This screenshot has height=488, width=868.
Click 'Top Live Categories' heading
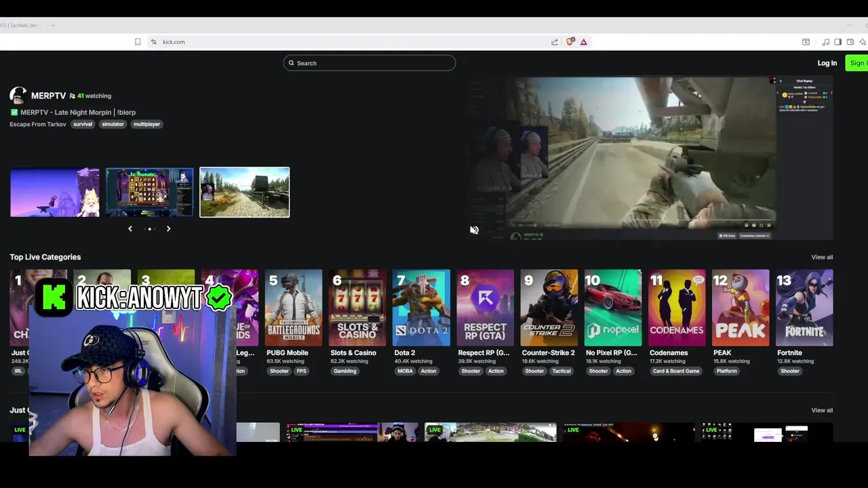45,257
